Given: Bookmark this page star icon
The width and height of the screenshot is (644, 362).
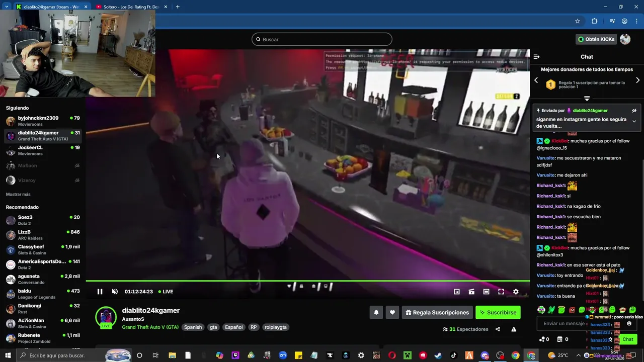Looking at the screenshot, I should tap(578, 21).
